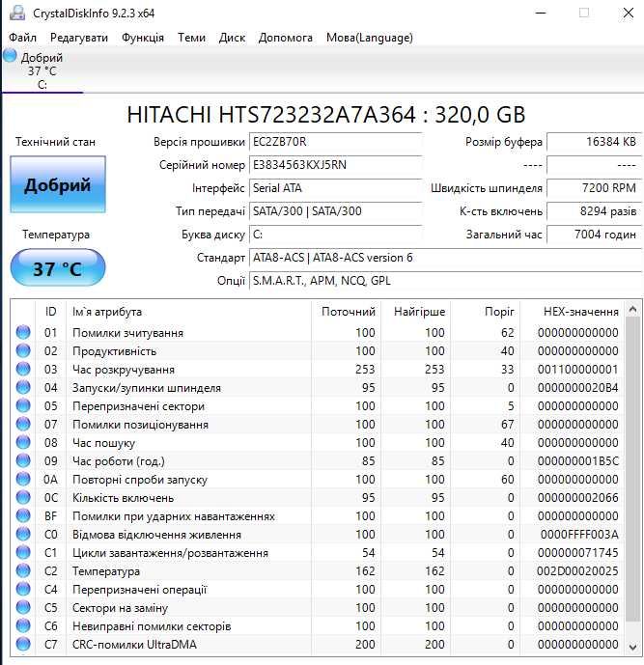
Task: Click the HITACHI HTS723232A7A364 disk title
Action: coord(325,115)
